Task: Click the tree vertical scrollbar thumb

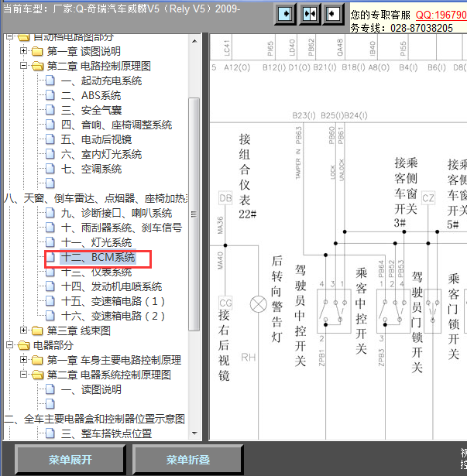Action: 194,214
